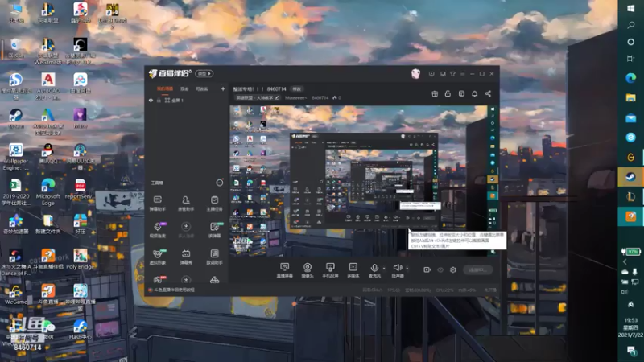
Task: Open the inbox icon in the title bar
Action: [443, 74]
